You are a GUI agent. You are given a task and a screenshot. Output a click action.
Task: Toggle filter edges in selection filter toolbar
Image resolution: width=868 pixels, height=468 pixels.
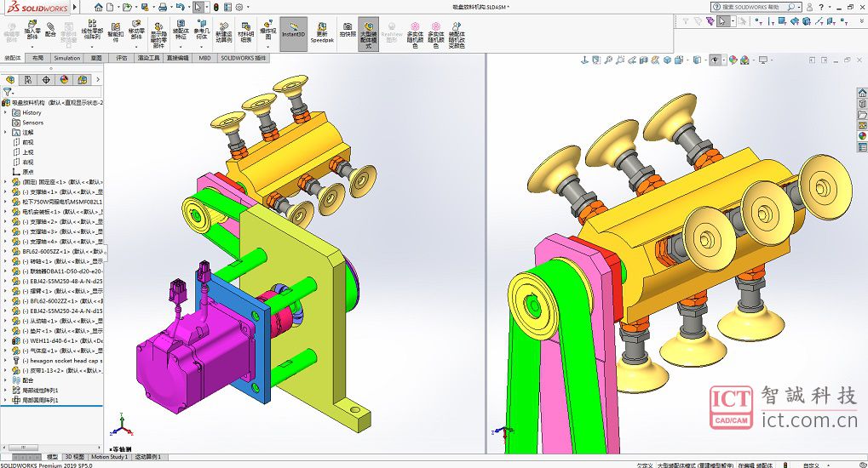click(770, 21)
